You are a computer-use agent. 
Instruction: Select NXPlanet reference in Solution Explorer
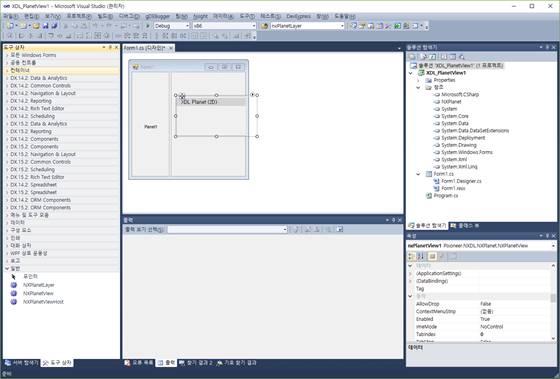(x=451, y=102)
